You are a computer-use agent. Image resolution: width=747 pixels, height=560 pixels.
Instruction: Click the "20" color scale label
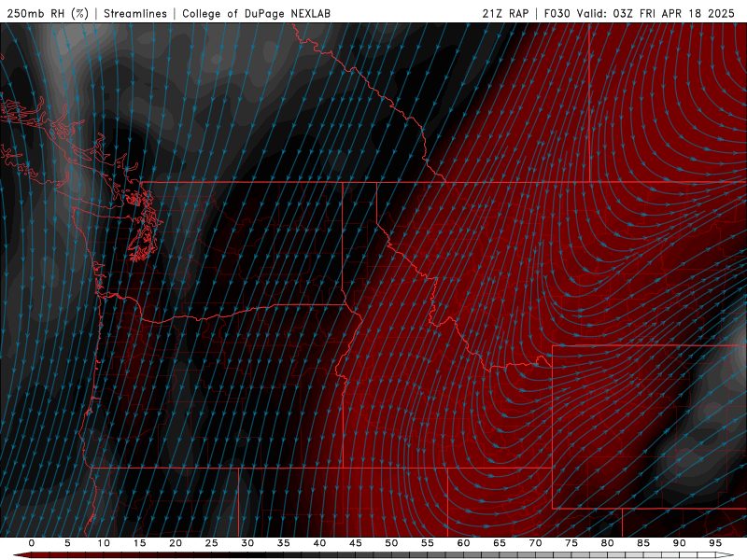(x=176, y=543)
